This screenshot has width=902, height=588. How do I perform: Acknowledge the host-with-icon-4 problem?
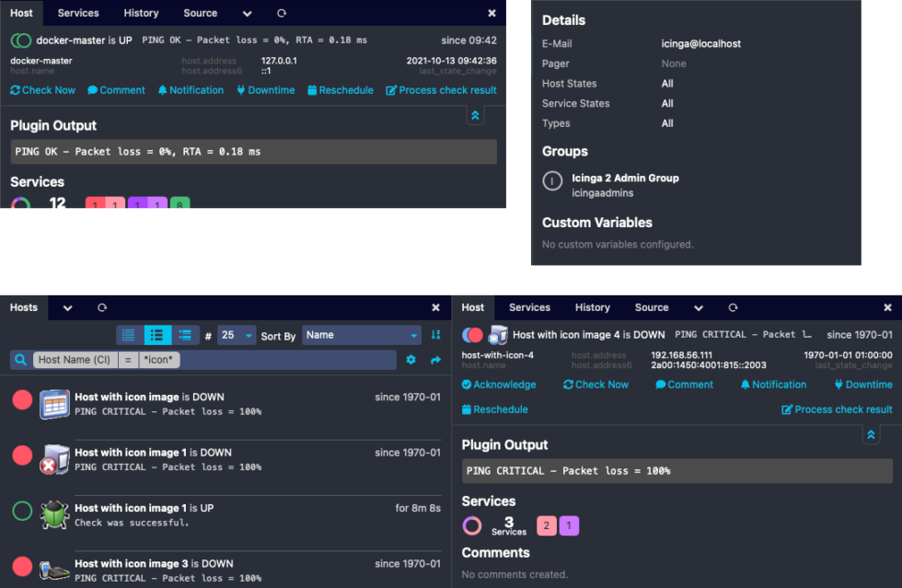coord(499,385)
